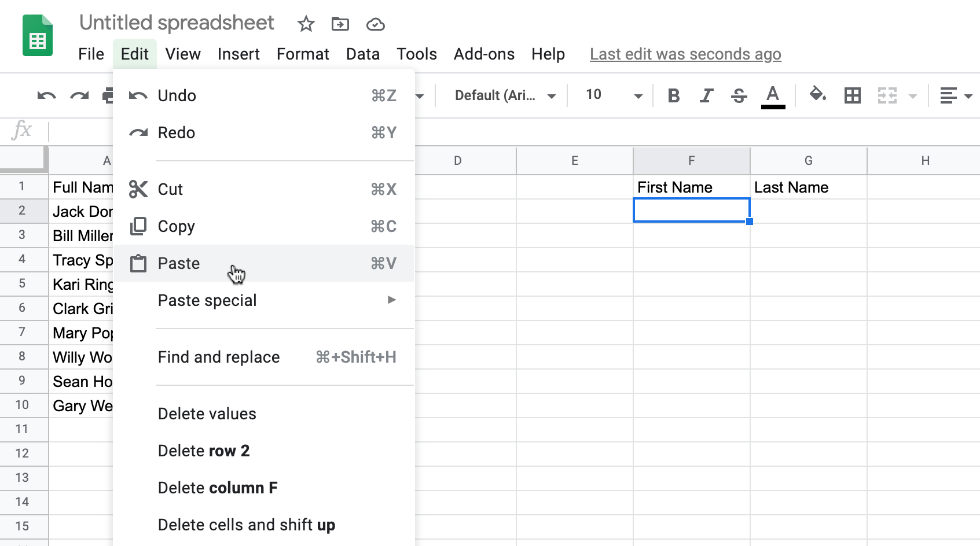Open the borders tool
Viewport: 980px width, 546px height.
852,95
